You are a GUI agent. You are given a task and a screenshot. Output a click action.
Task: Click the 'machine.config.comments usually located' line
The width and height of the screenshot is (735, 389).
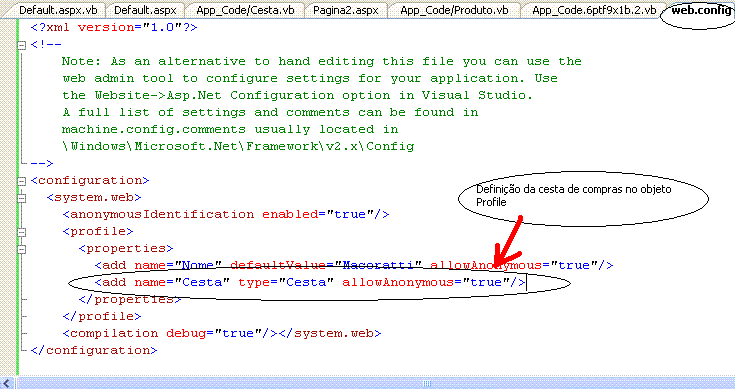pyautogui.click(x=230, y=129)
